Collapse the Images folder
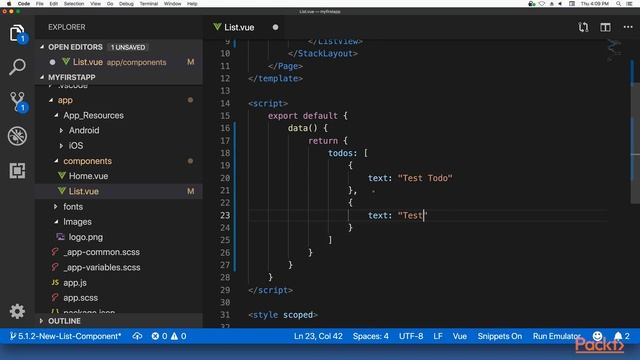 point(56,222)
